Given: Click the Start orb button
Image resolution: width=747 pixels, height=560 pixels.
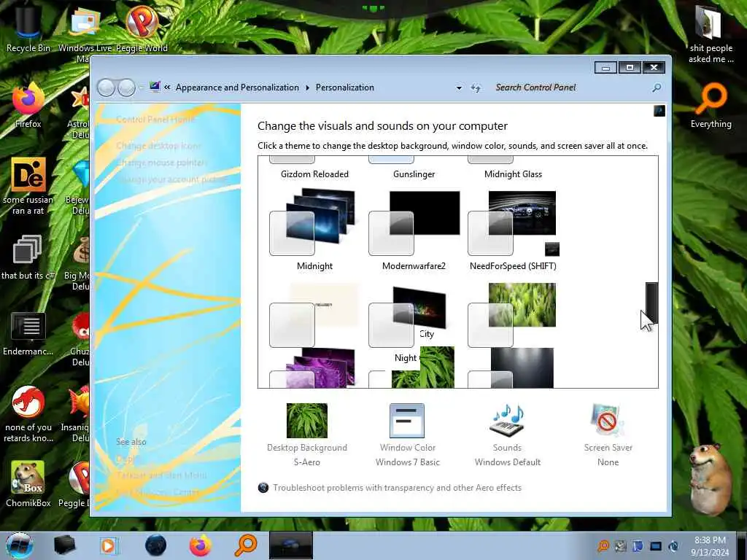Looking at the screenshot, I should (20, 545).
